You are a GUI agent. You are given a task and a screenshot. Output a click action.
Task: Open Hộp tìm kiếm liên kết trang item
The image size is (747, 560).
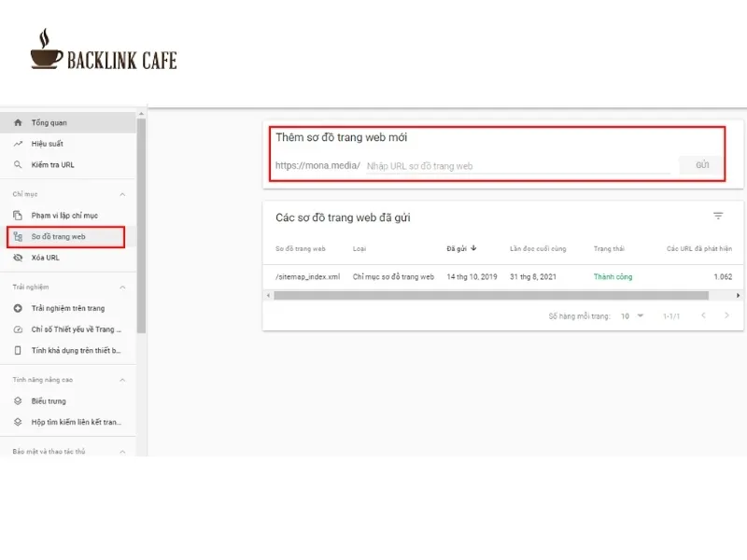click(67, 422)
